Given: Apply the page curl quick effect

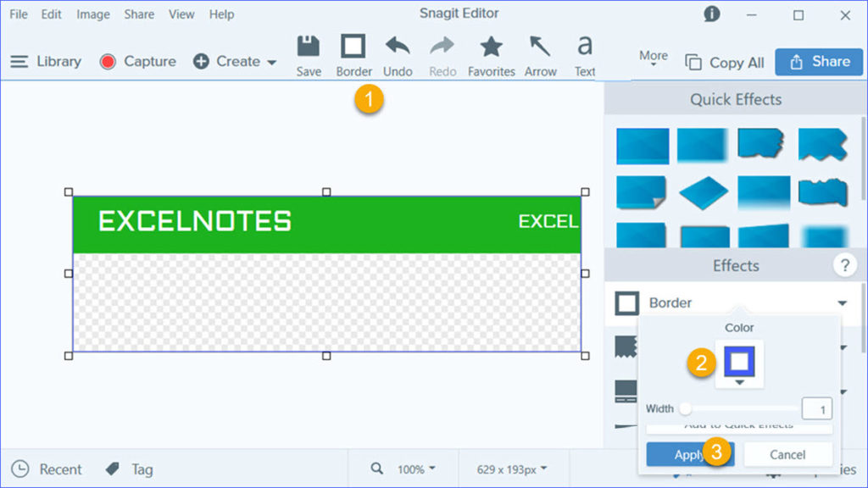Looking at the screenshot, I should pos(642,192).
